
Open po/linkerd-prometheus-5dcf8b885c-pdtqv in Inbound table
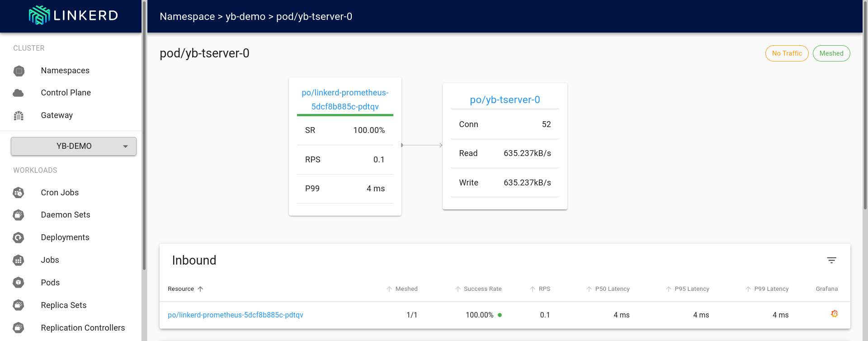[236, 315]
